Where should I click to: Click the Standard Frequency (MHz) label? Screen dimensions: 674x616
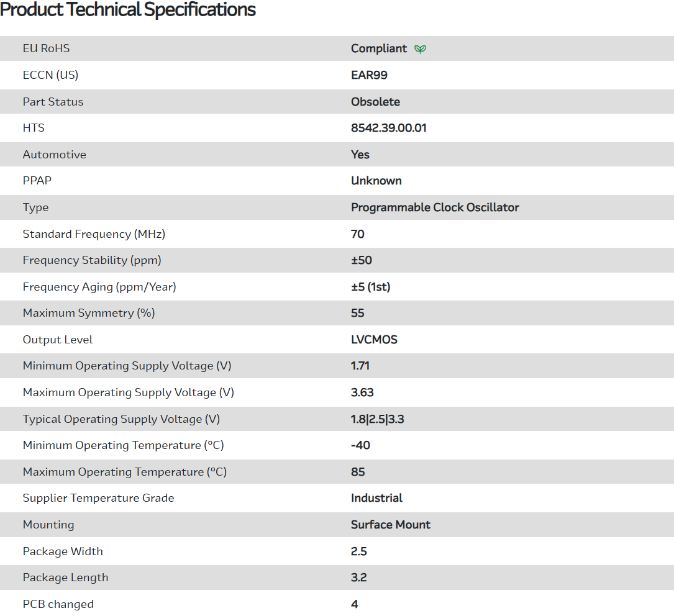pyautogui.click(x=94, y=234)
